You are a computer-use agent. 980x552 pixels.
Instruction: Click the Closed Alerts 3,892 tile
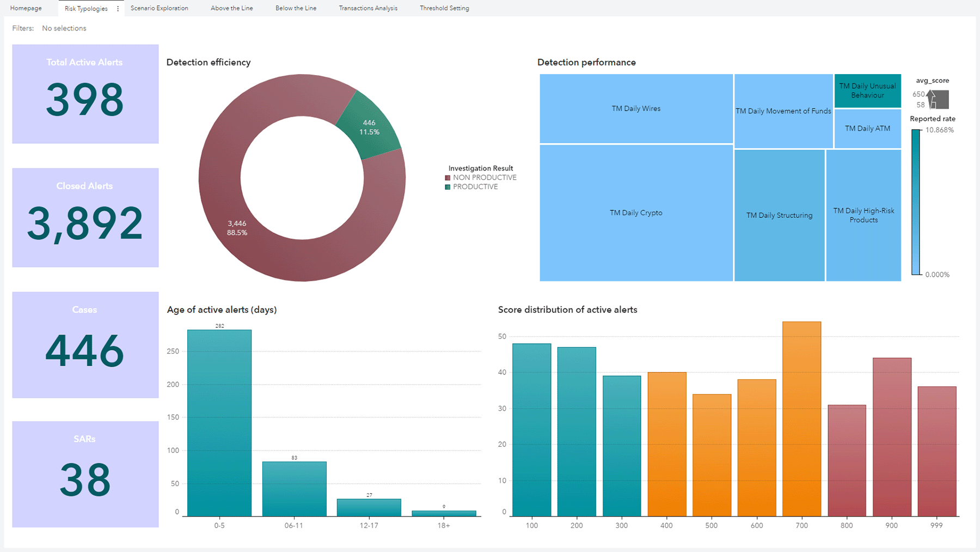[x=85, y=217]
